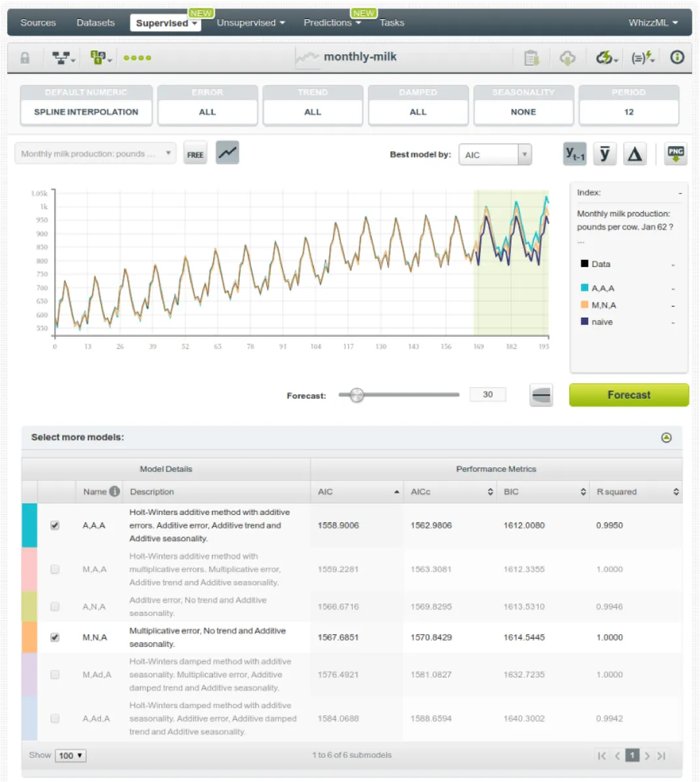Screen dimensions: 700x782
Task: Sort by AIC column
Action: [357, 491]
